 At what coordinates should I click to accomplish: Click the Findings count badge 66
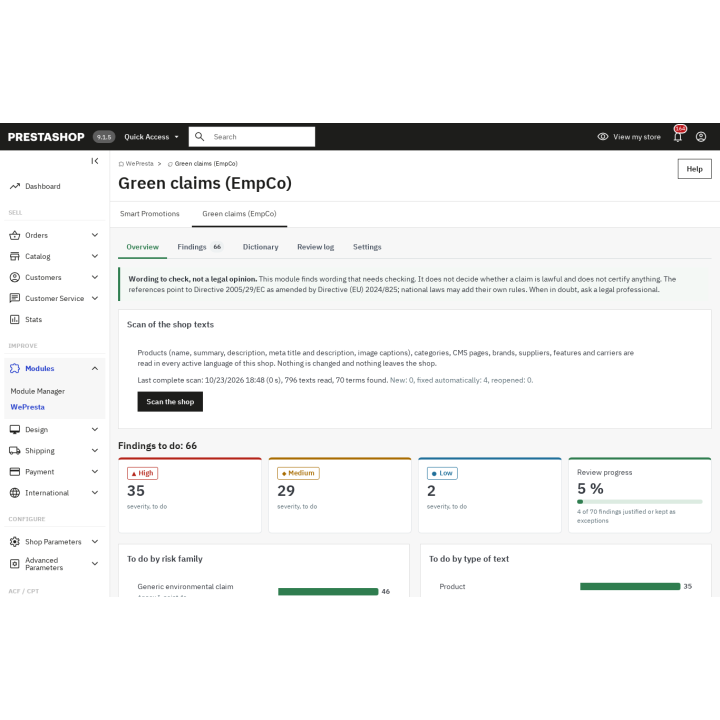217,247
